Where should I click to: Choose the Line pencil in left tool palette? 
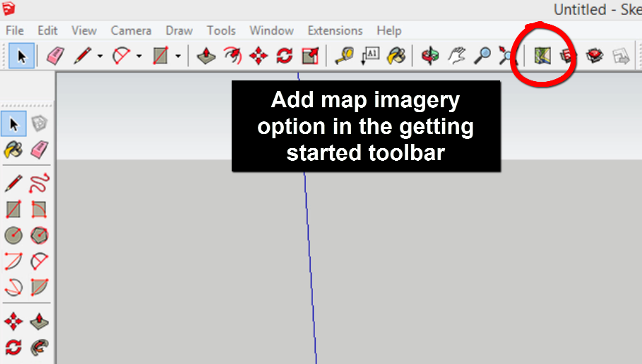(x=13, y=183)
